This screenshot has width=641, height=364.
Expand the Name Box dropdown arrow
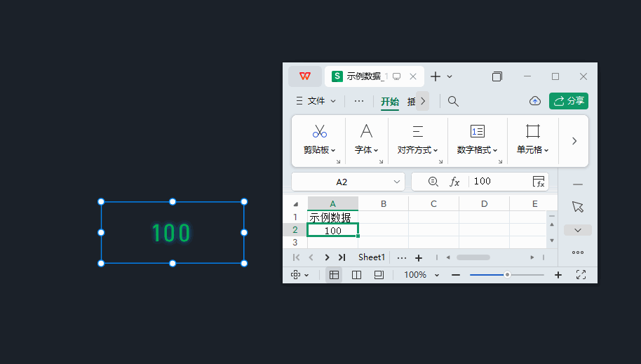pyautogui.click(x=396, y=182)
